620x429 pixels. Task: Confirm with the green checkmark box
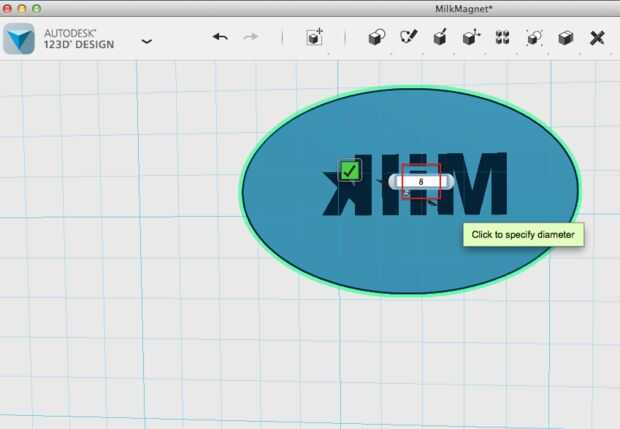pyautogui.click(x=350, y=171)
